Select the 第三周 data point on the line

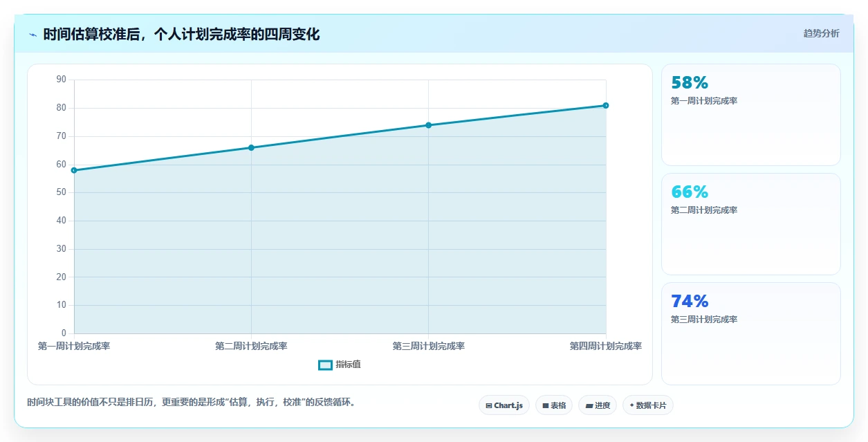point(428,125)
